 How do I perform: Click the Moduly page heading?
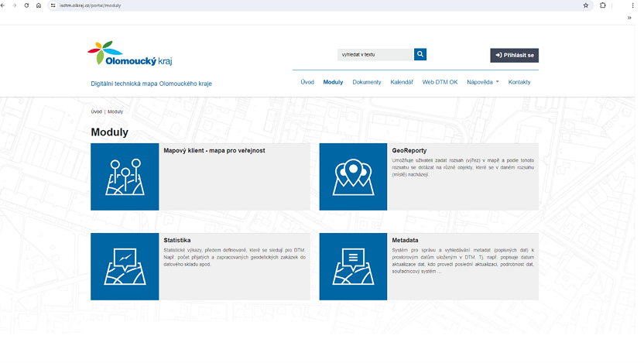tap(110, 132)
